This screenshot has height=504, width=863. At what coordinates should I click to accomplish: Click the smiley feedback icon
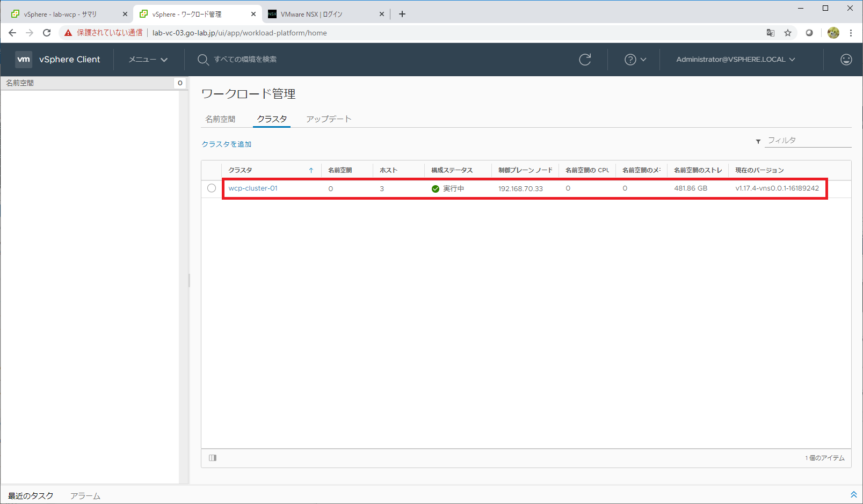pos(846,60)
